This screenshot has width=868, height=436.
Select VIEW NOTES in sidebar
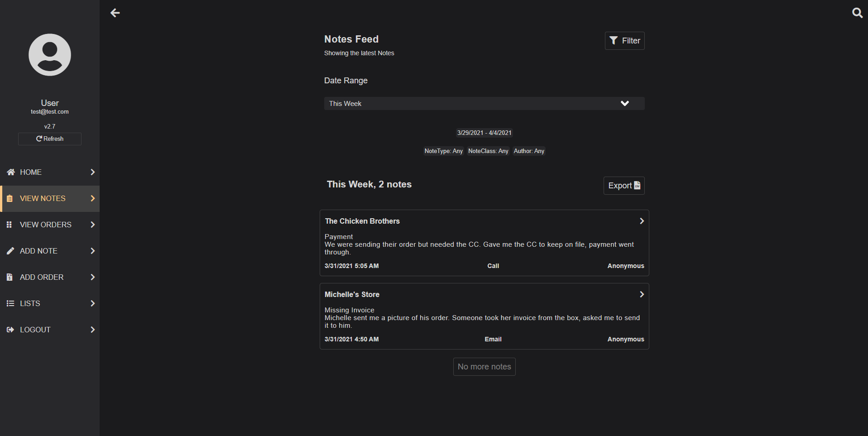pyautogui.click(x=50, y=198)
